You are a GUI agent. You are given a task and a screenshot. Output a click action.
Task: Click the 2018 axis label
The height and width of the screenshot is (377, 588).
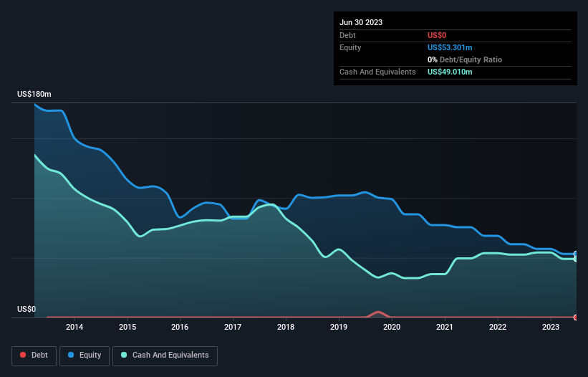(286, 327)
